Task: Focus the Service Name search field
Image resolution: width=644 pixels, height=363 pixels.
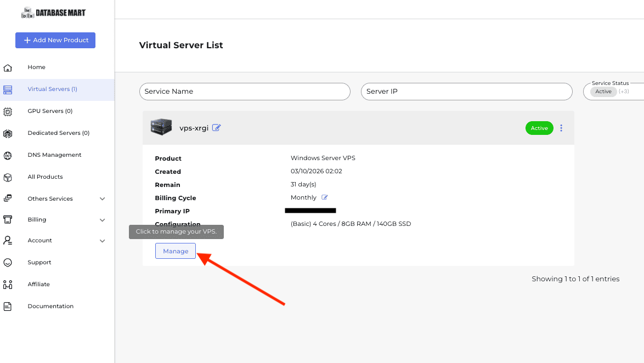Action: (x=245, y=92)
